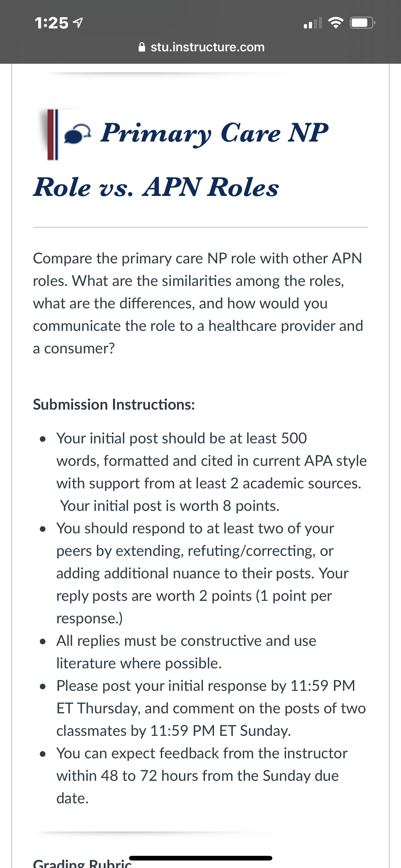Tap the battery indicator icon
This screenshot has width=401, height=868.
coord(363,23)
